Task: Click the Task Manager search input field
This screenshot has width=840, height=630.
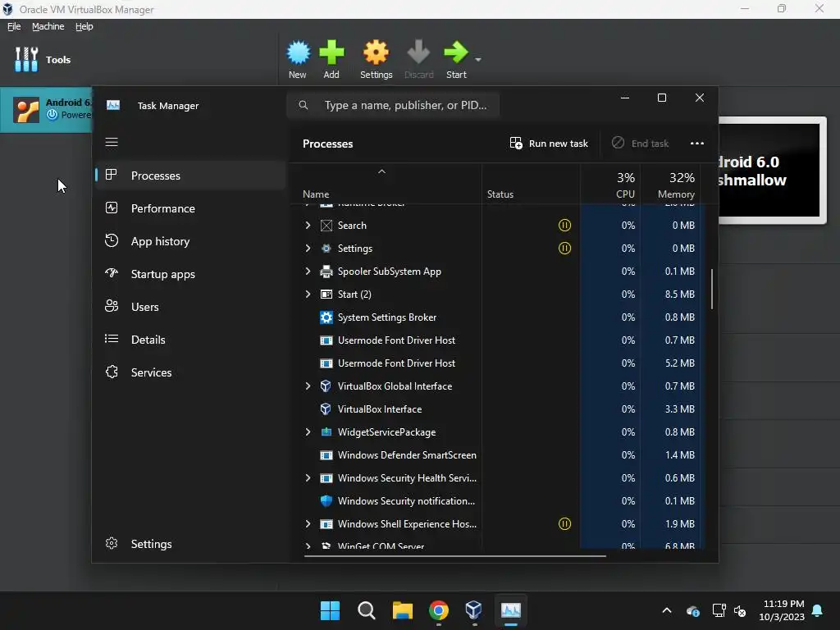Action: point(393,105)
